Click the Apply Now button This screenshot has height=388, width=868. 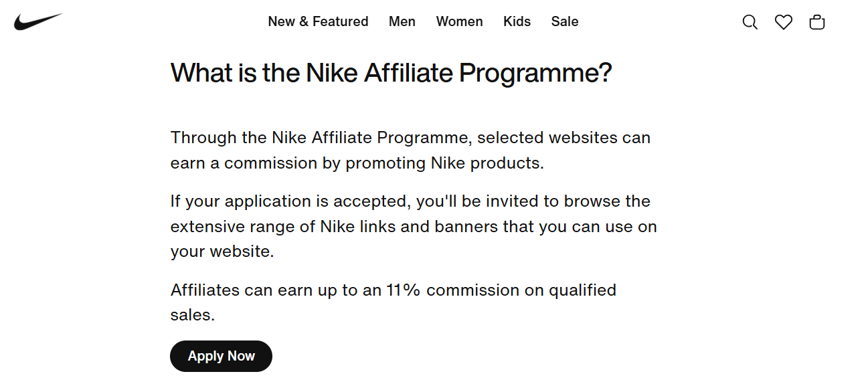[221, 356]
